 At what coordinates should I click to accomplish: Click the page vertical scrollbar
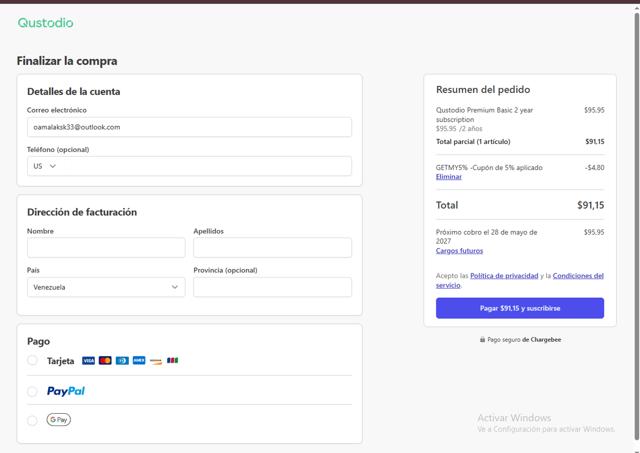coord(637,226)
